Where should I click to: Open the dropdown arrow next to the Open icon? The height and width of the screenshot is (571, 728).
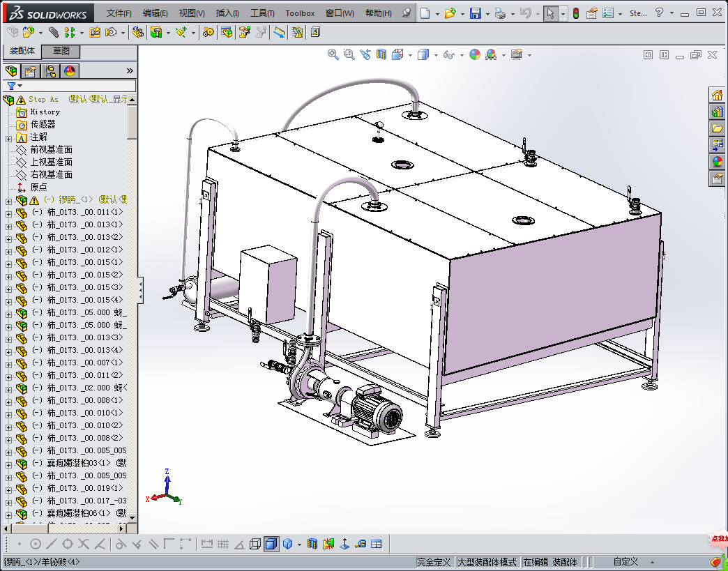(462, 13)
